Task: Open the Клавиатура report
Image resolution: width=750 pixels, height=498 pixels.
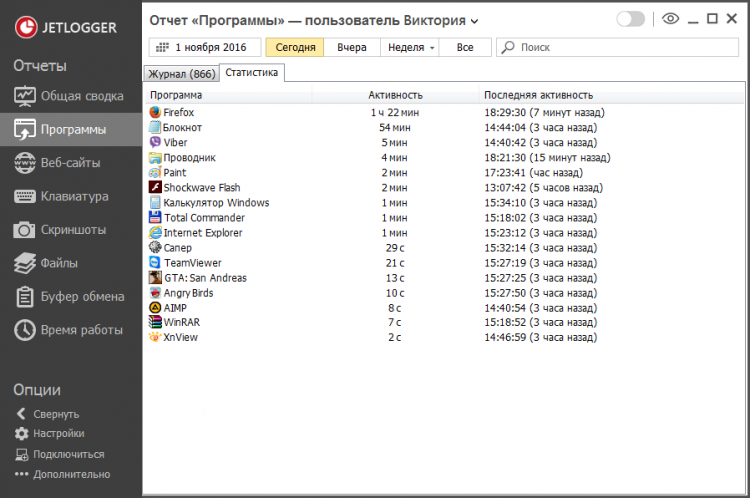Action: pos(71,196)
